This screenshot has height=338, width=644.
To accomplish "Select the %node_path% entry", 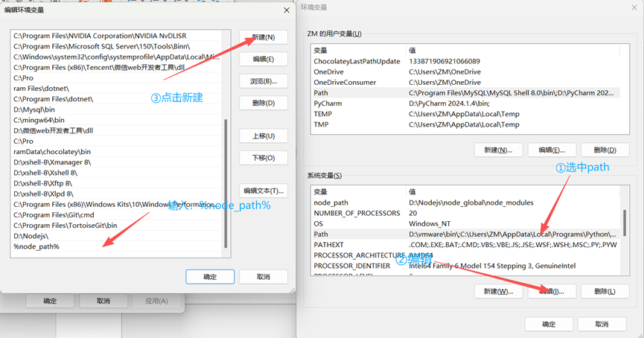I will click(x=117, y=246).
